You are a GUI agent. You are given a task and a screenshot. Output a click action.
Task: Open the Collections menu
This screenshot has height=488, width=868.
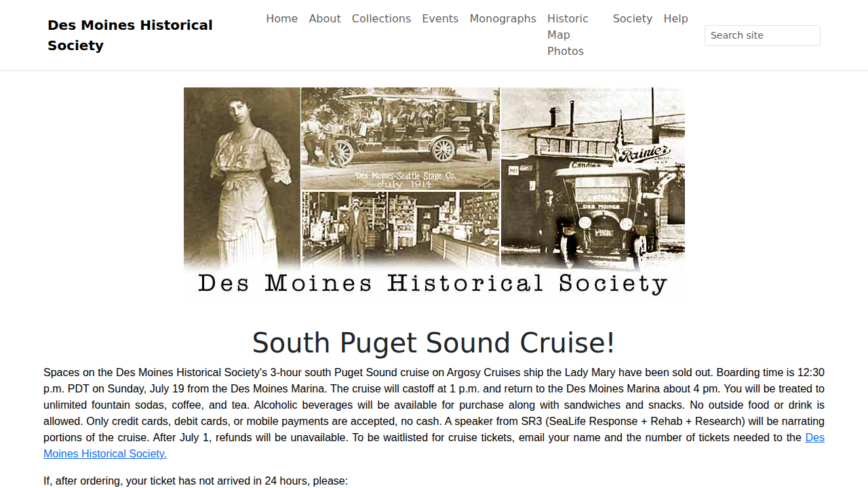tap(381, 18)
